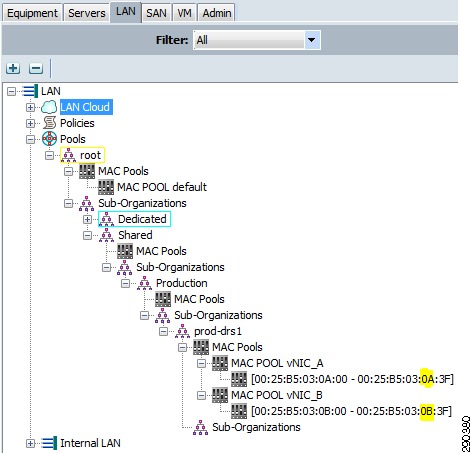Open the Filter dropdown arrow
Screen dimensions: 471x453
click(x=312, y=40)
